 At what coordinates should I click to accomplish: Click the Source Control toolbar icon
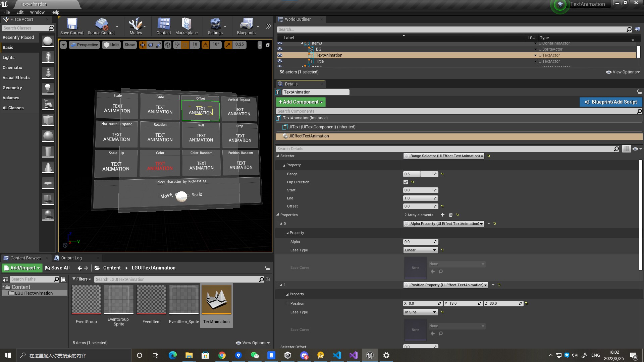click(101, 26)
